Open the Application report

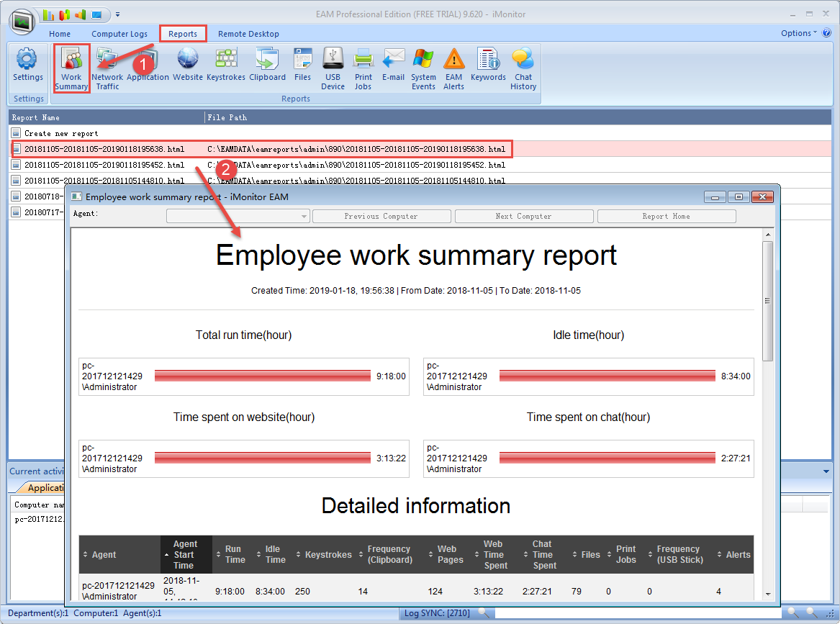point(148,65)
